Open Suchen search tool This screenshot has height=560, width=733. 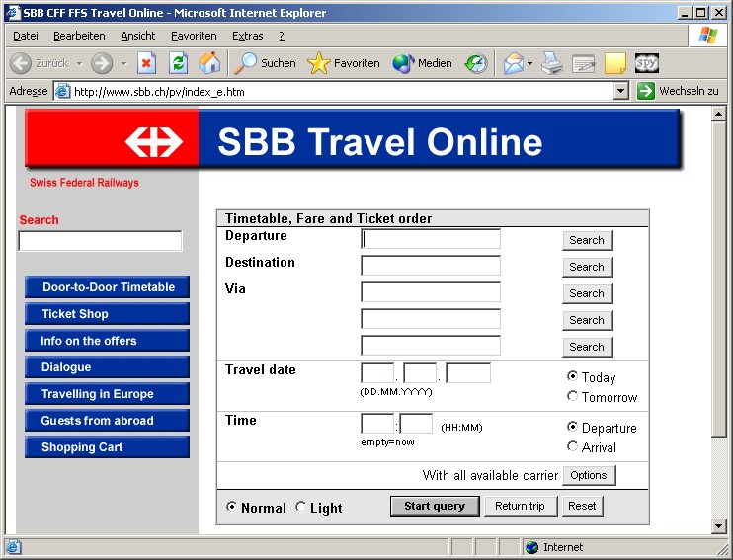pos(265,63)
